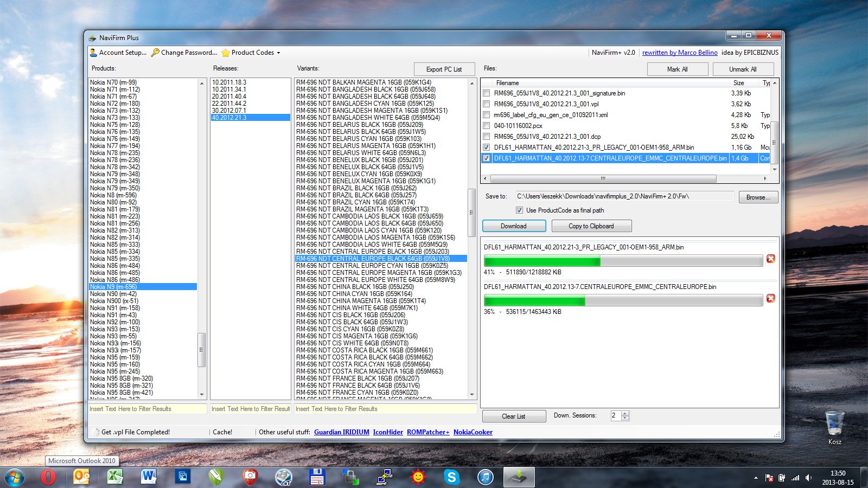Select release 22.2011.44.2
This screenshot has width=868, height=488.
click(x=229, y=104)
